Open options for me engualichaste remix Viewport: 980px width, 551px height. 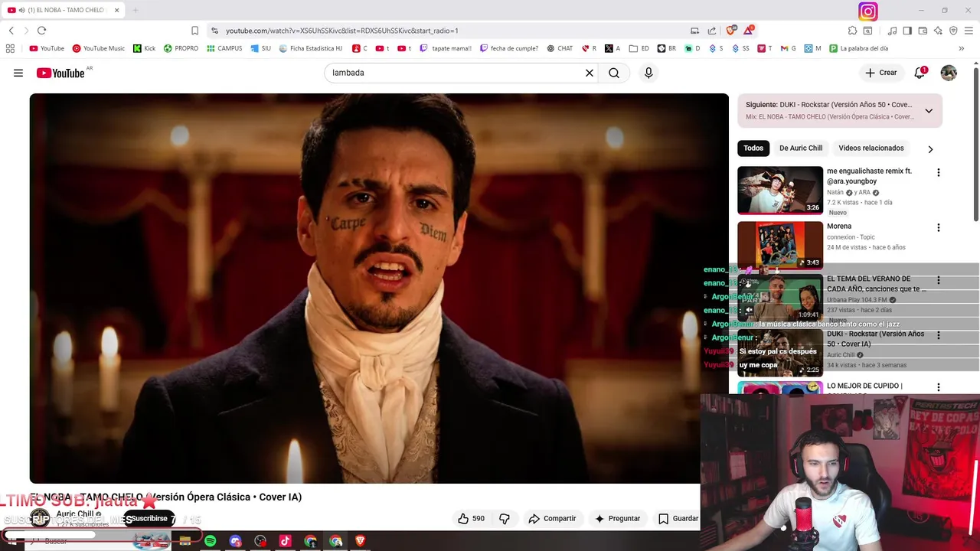(939, 173)
